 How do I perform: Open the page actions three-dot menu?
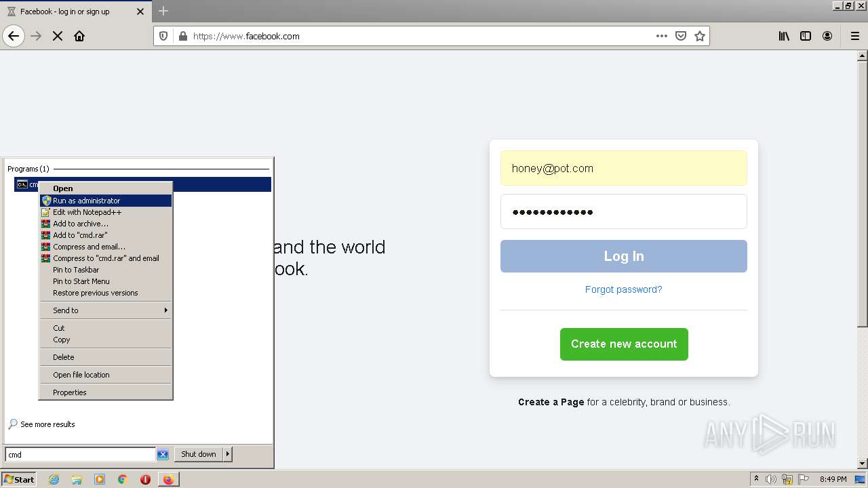[662, 36]
